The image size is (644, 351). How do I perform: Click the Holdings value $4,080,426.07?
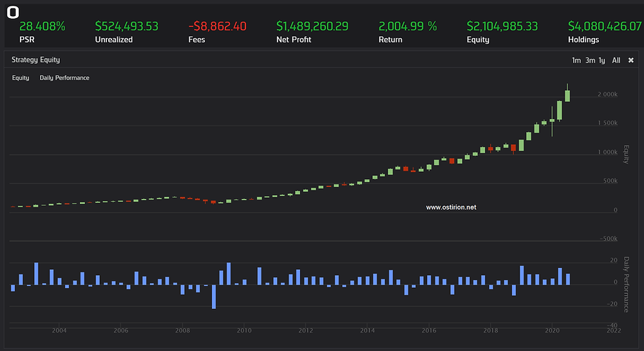605,26
